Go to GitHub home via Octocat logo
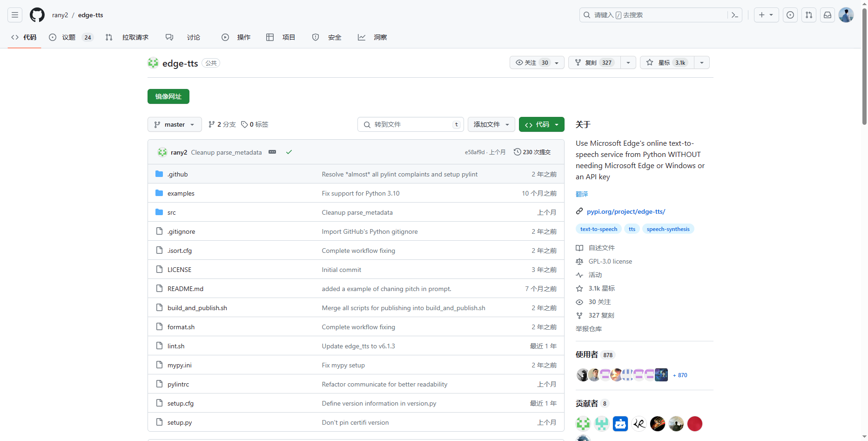Image resolution: width=868 pixels, height=441 pixels. pyautogui.click(x=37, y=15)
